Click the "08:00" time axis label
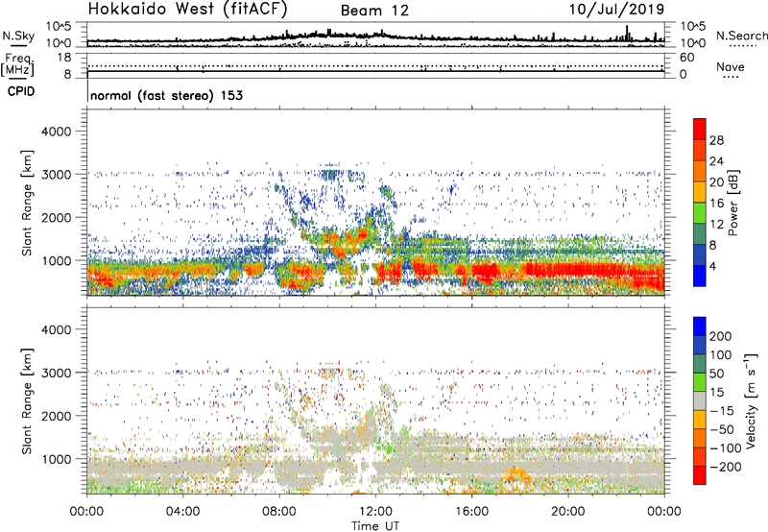The image size is (768, 532). pos(279,512)
